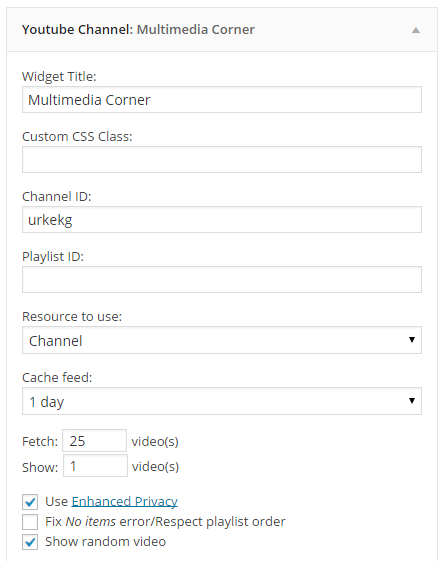This screenshot has height=561, width=444.
Task: Click the Show videos number field
Action: pyautogui.click(x=95, y=466)
